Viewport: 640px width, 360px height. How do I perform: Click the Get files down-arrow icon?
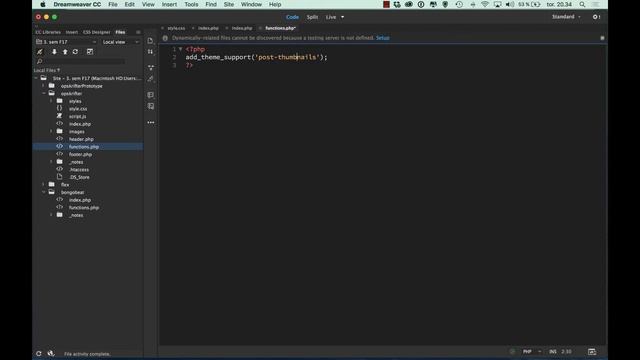click(54, 52)
